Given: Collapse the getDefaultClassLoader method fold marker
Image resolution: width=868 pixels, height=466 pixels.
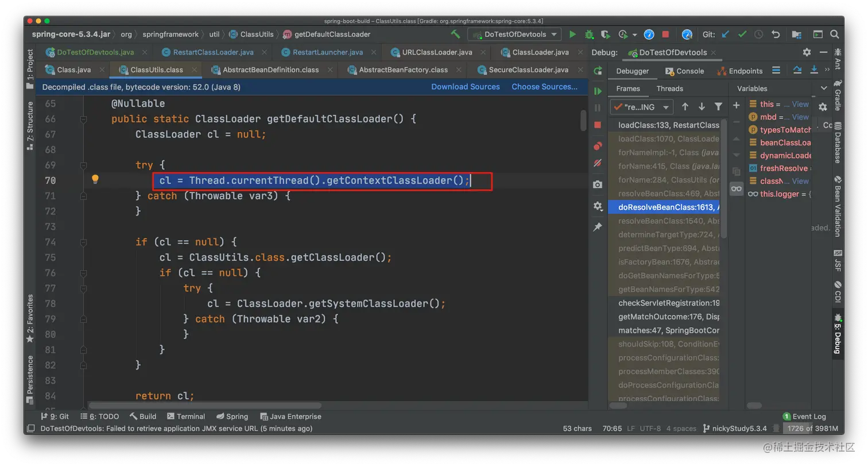Looking at the screenshot, I should [84, 119].
